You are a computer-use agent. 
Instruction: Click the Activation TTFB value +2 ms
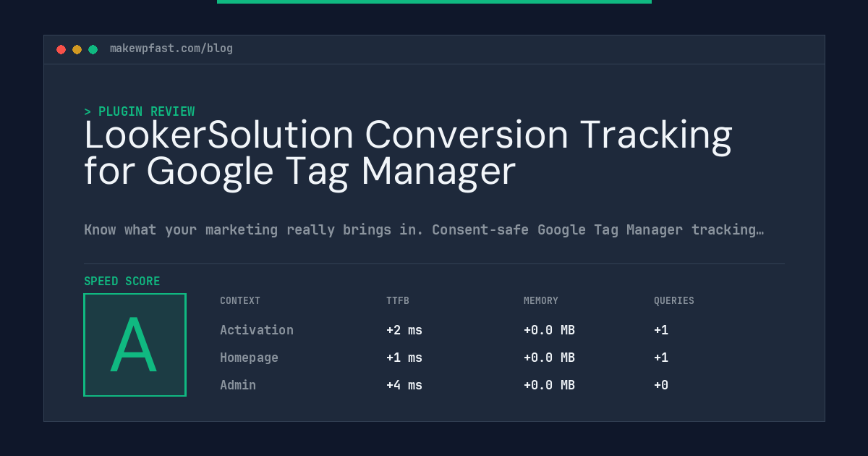point(404,330)
